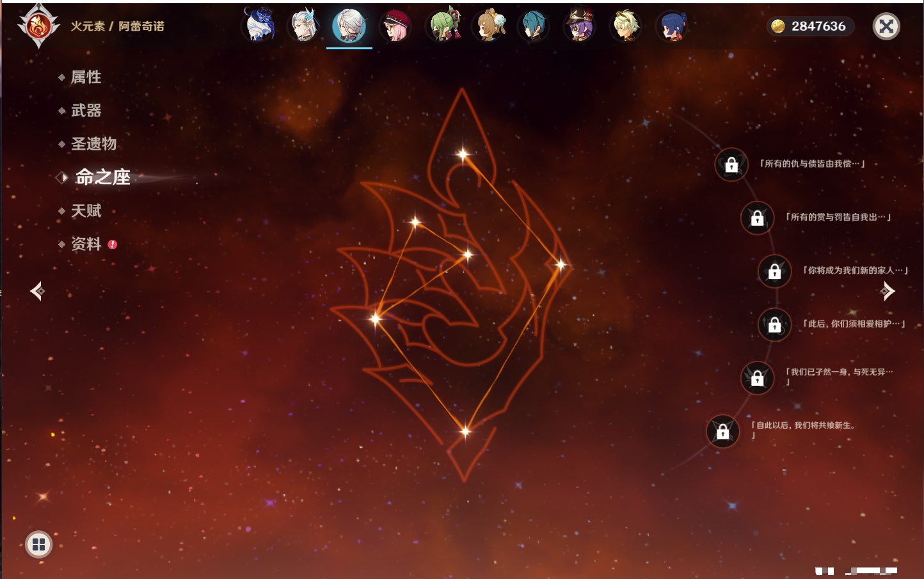Click the 火元素 / 阿蕾奇诺 title text
The image size is (924, 579).
pos(118,26)
